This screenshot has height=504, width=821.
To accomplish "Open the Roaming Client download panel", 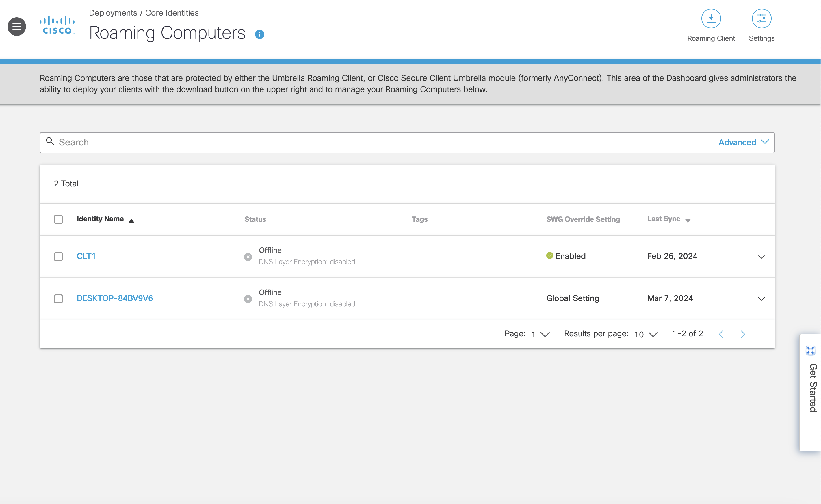I will tap(711, 19).
